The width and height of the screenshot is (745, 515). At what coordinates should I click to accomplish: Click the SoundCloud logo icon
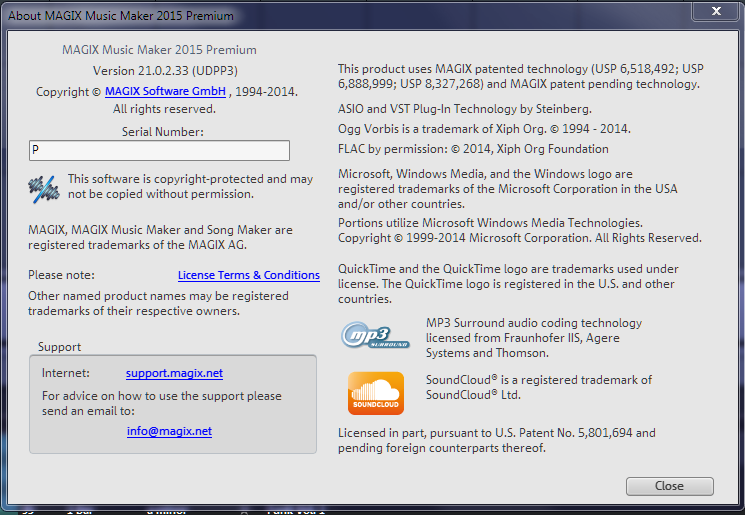376,393
